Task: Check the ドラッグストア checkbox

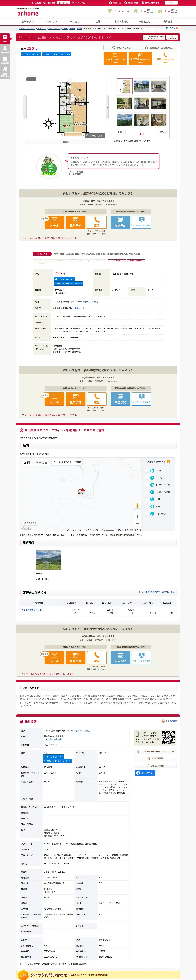Action: click(x=147, y=514)
